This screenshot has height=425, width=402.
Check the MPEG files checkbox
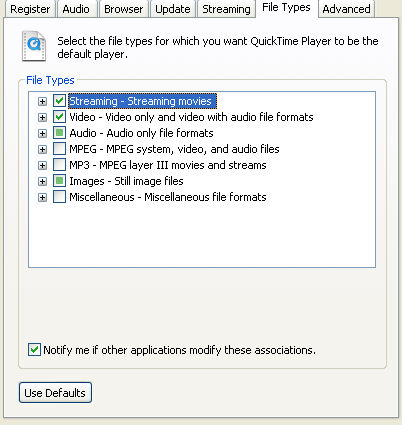pyautogui.click(x=59, y=149)
